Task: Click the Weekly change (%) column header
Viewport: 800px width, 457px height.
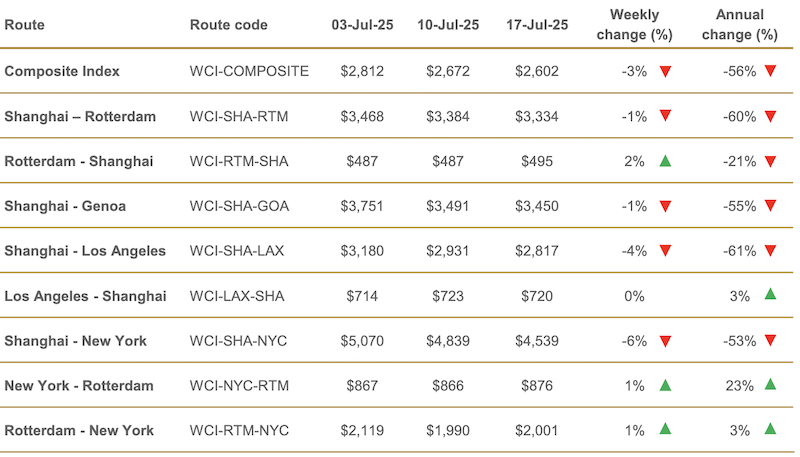Action: (x=635, y=24)
